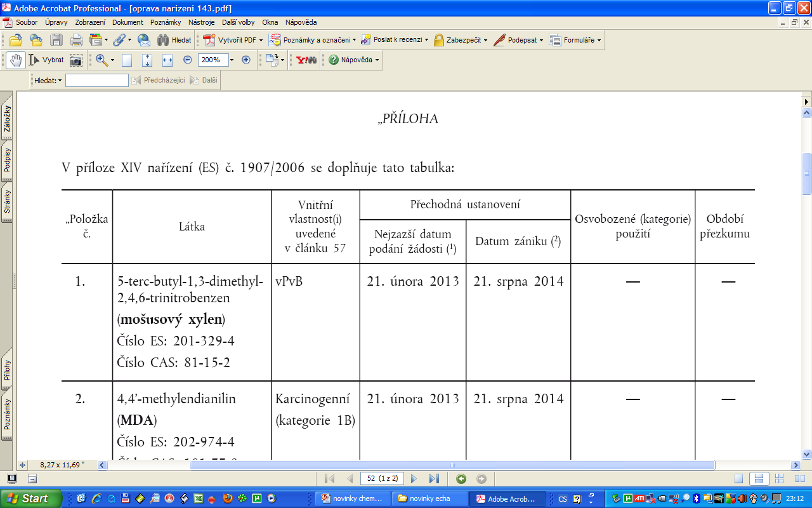Jump to the last page button
The height and width of the screenshot is (508, 812).
pos(434,479)
